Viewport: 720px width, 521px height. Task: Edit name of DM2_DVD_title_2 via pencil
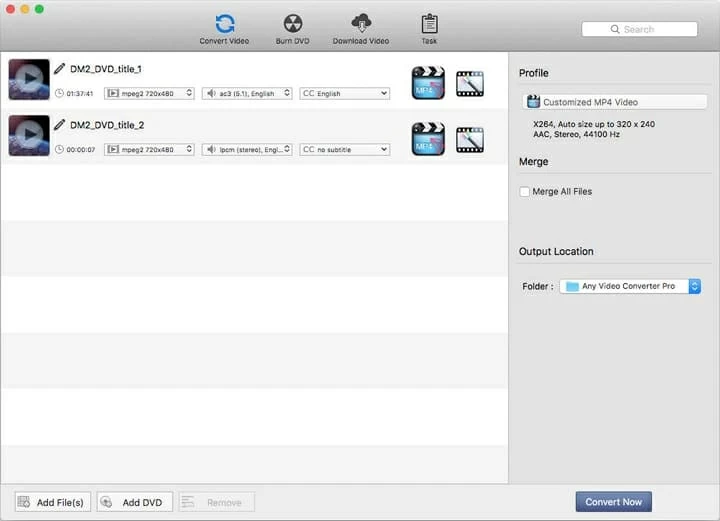60,125
